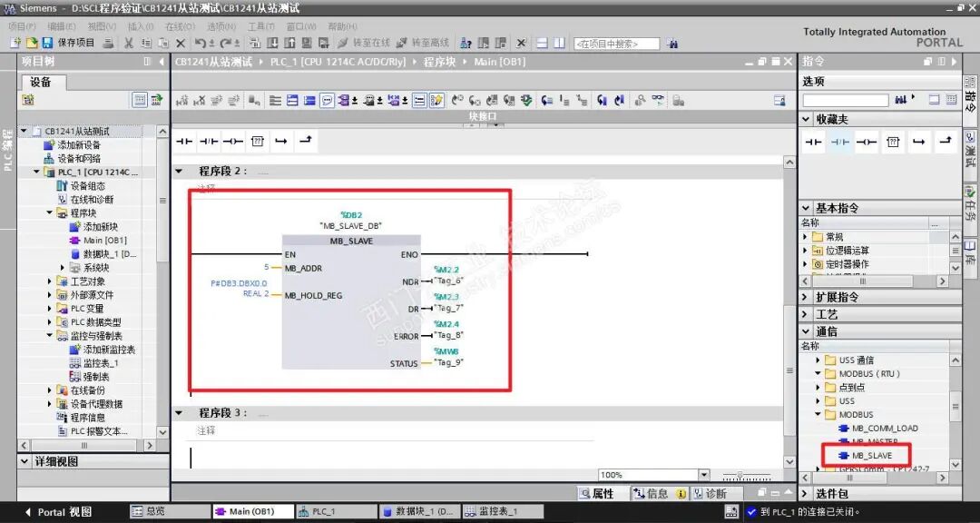980x523 pixels.
Task: Collapse the project tree with the arrow icon
Action: click(162, 62)
